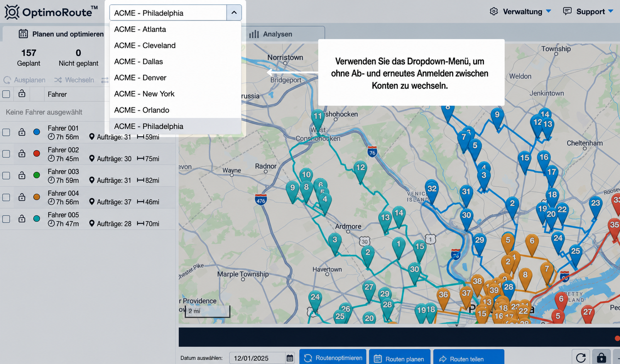Select ACME - New York from the list
This screenshot has height=364, width=620.
[x=176, y=94]
